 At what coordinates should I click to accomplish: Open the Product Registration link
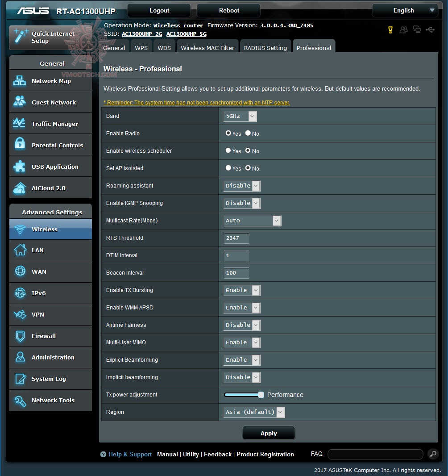pyautogui.click(x=265, y=454)
